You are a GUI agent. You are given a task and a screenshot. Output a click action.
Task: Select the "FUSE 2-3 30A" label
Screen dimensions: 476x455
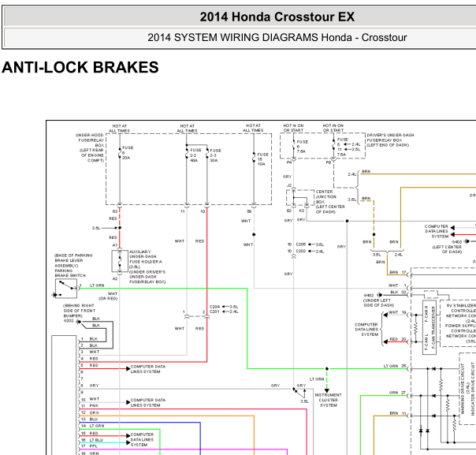215,155
